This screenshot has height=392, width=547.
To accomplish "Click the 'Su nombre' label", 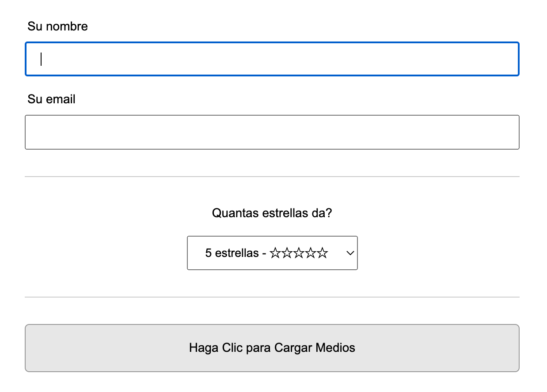I will point(57,26).
